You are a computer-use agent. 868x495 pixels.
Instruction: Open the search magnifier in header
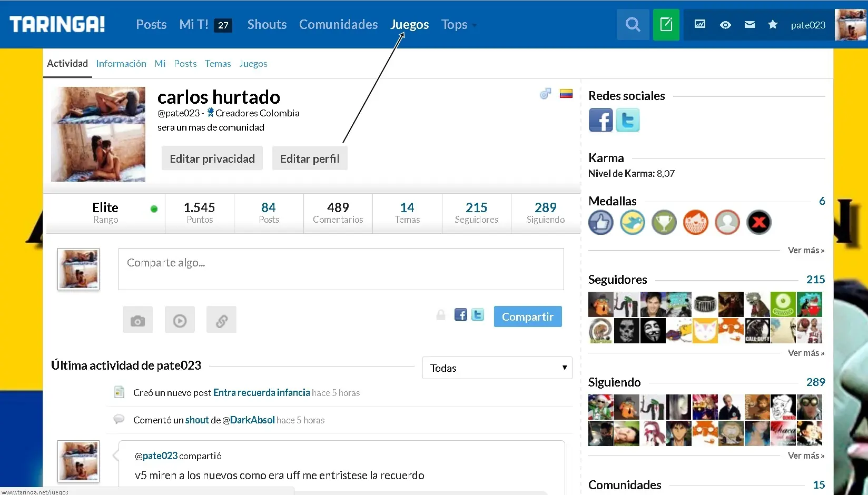pos(633,24)
